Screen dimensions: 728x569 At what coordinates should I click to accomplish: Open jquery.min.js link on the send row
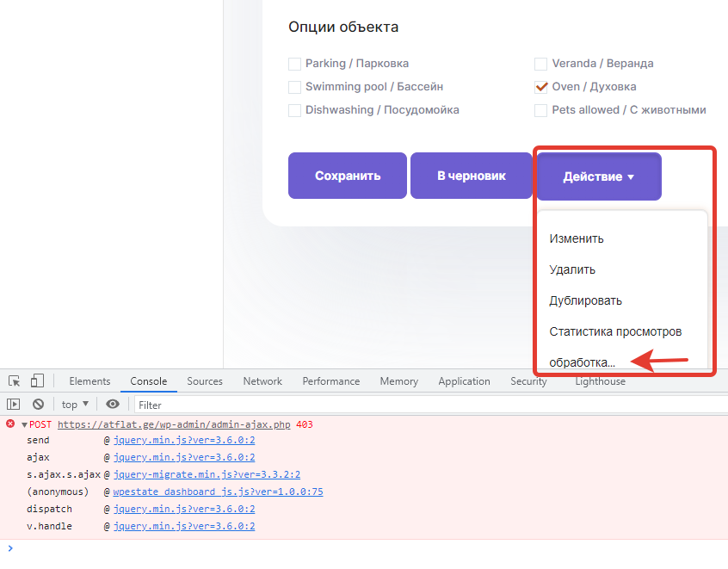pos(184,440)
